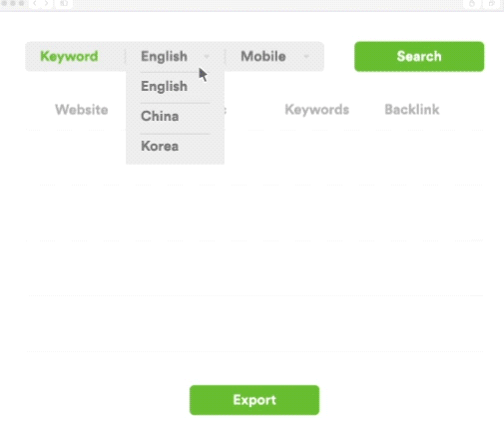Click the green Search button
The image size is (504, 423).
point(419,56)
